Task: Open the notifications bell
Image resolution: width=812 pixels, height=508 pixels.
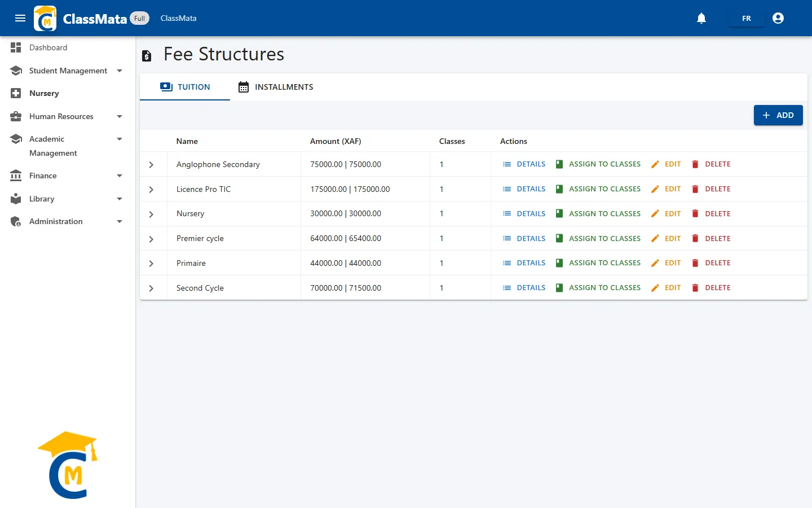Action: (x=701, y=18)
